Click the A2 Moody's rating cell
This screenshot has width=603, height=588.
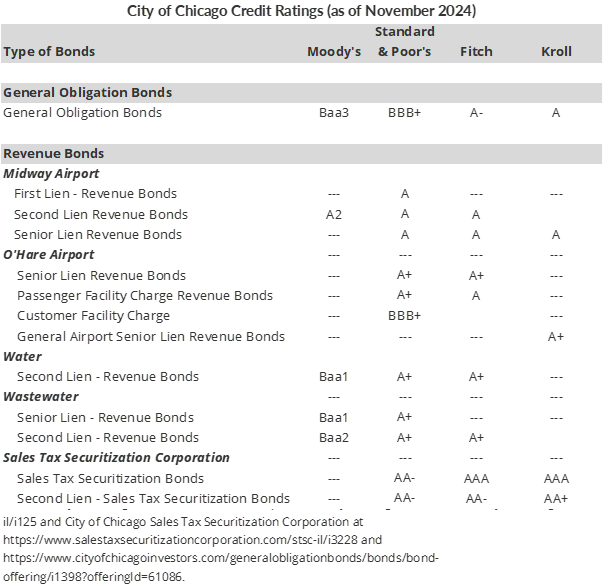(x=333, y=214)
